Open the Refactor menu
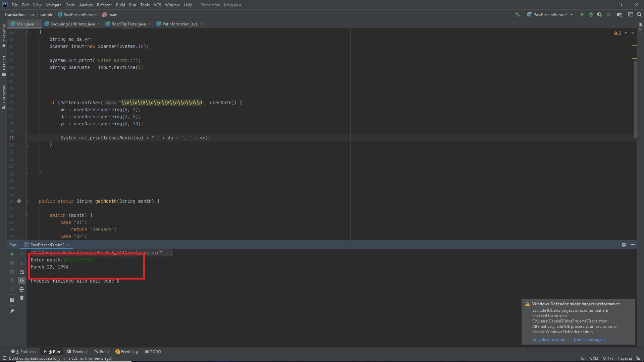Screen dimensions: 644x362 point(104,5)
